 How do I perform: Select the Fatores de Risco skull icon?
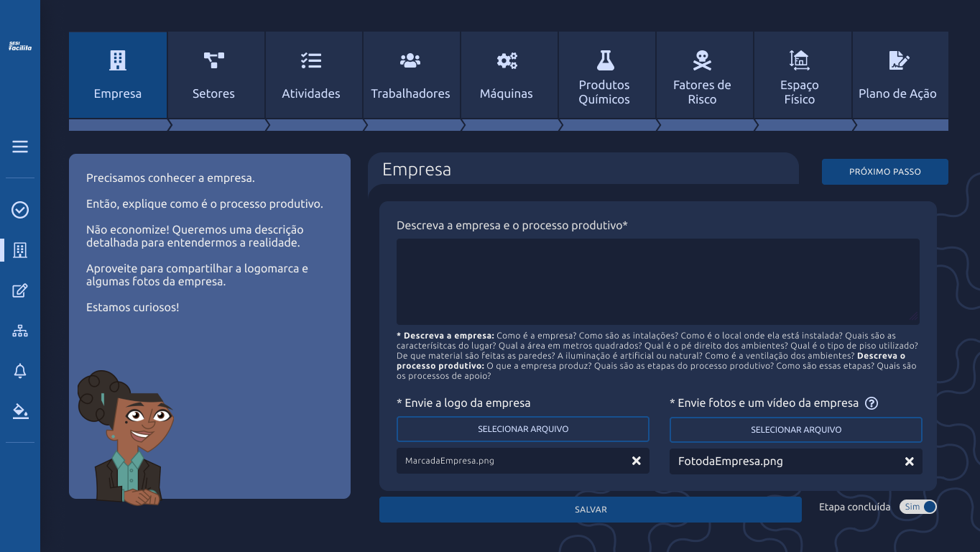(702, 60)
